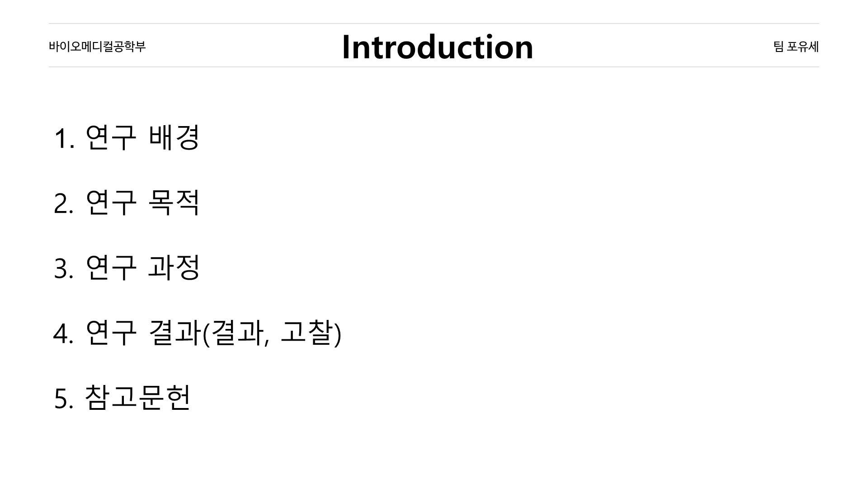Click the horizontal line above the header
This screenshot has height=488, width=868.
click(x=434, y=23)
